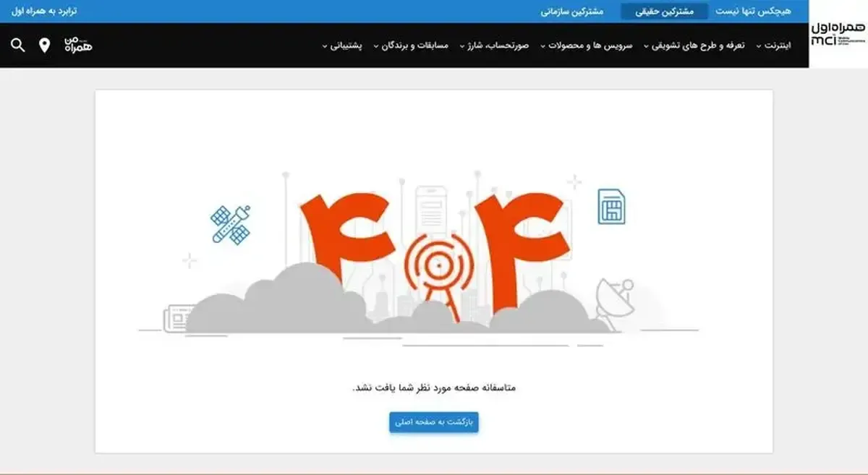868x475 pixels.
Task: Click the SIM card illustration icon
Action: pyautogui.click(x=611, y=206)
